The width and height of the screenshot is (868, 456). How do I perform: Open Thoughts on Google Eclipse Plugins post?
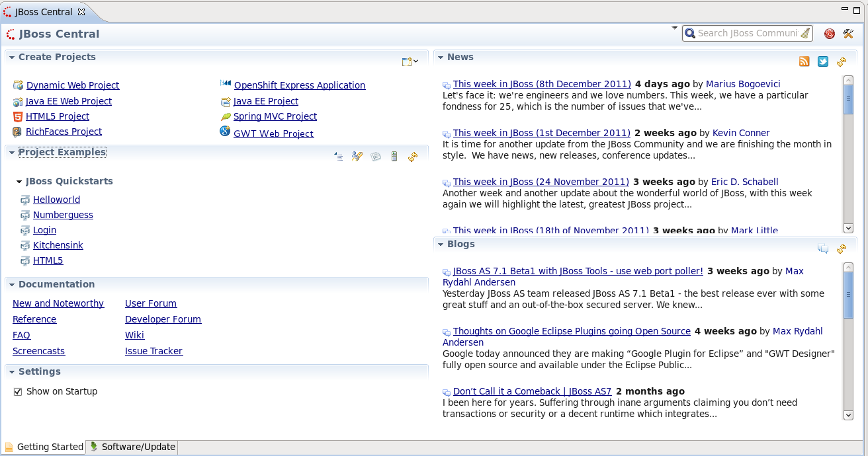point(572,331)
